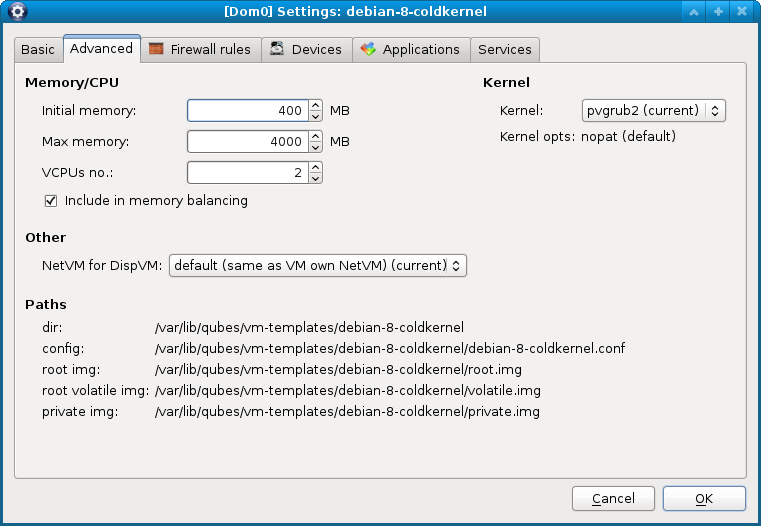761x526 pixels.
Task: Shade the window using title bar arrow
Action: [694, 12]
